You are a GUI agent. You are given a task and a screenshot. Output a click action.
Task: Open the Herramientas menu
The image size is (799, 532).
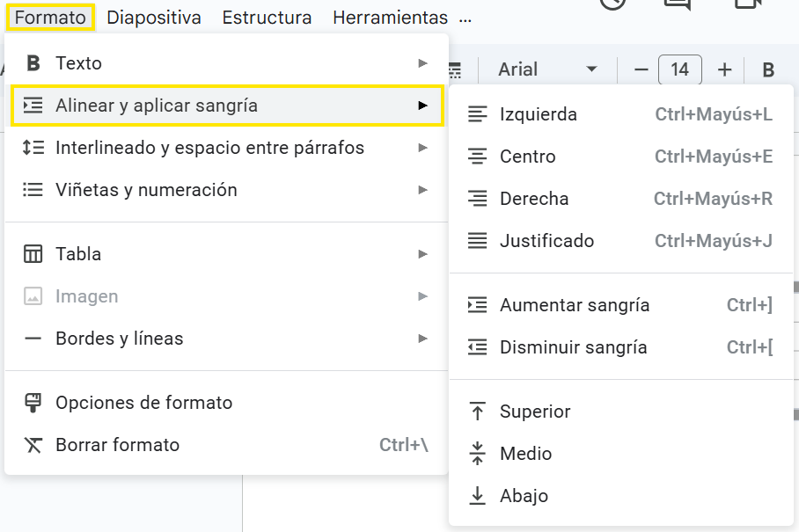(x=390, y=18)
